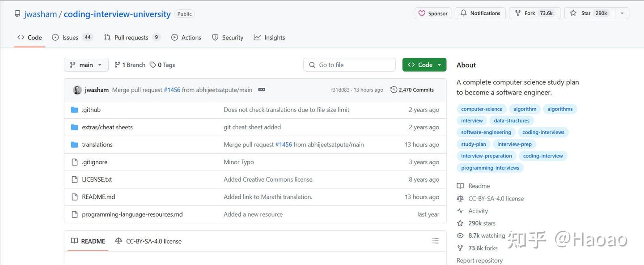Image resolution: width=644 pixels, height=265 pixels.
Task: Open the Notifications bell button
Action: tap(480, 13)
